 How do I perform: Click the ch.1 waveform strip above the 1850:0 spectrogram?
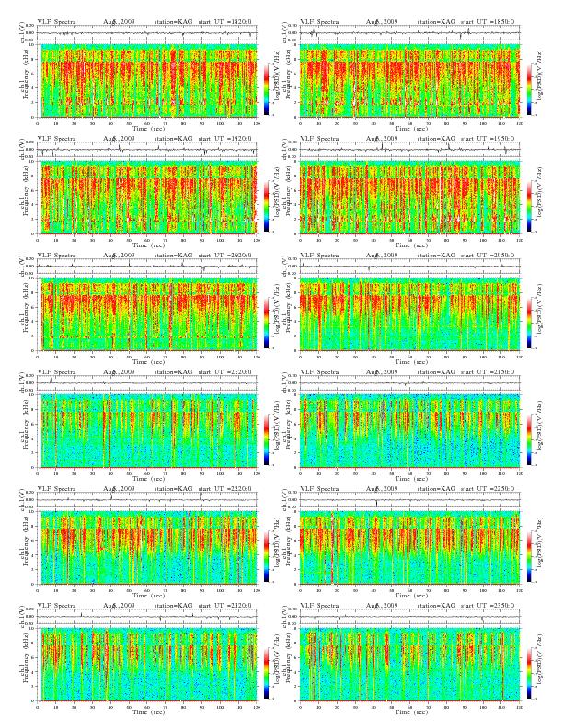pos(409,33)
